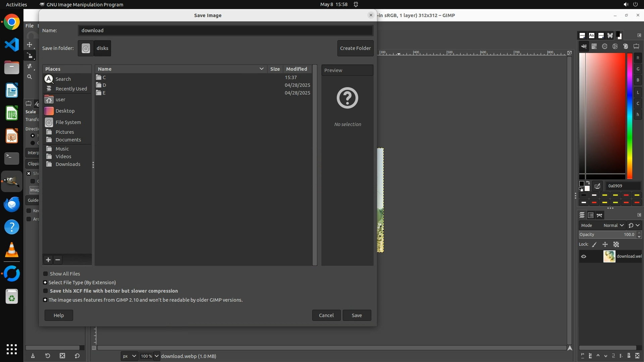Switch to the Fonts dockable tab
Image resolution: width=644 pixels, height=362 pixels.
tap(592, 36)
